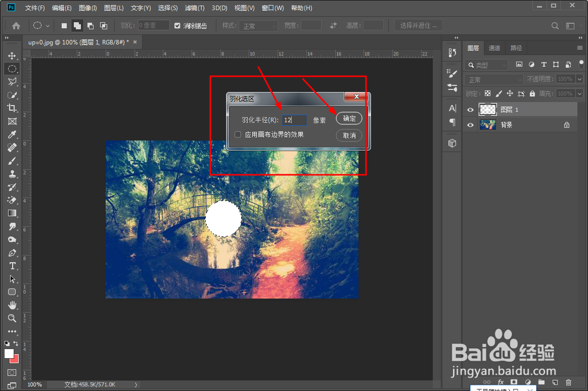Choose Add to Selection mode button
Image resolution: width=588 pixels, height=391 pixels.
[77, 26]
